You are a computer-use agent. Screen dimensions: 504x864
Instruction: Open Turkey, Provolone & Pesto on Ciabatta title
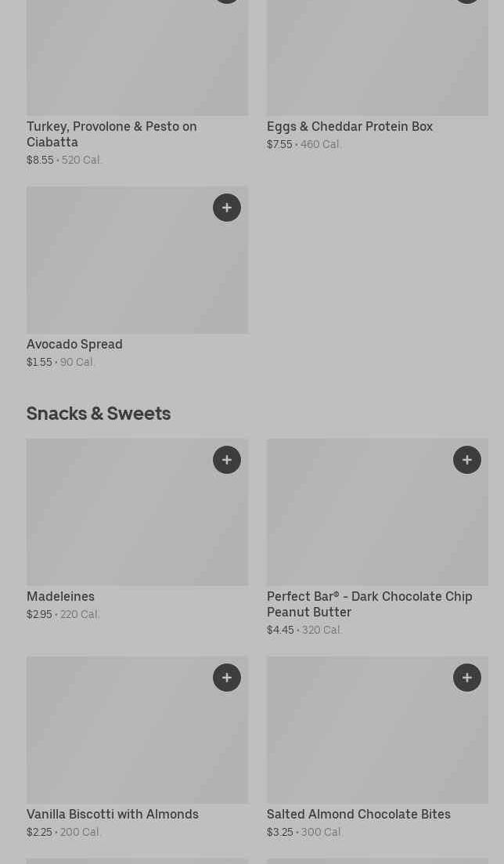click(111, 134)
